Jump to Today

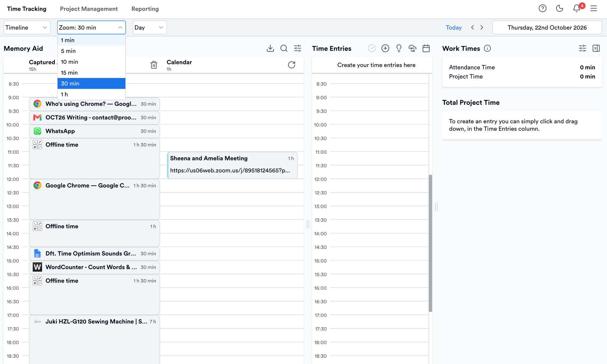pyautogui.click(x=453, y=27)
